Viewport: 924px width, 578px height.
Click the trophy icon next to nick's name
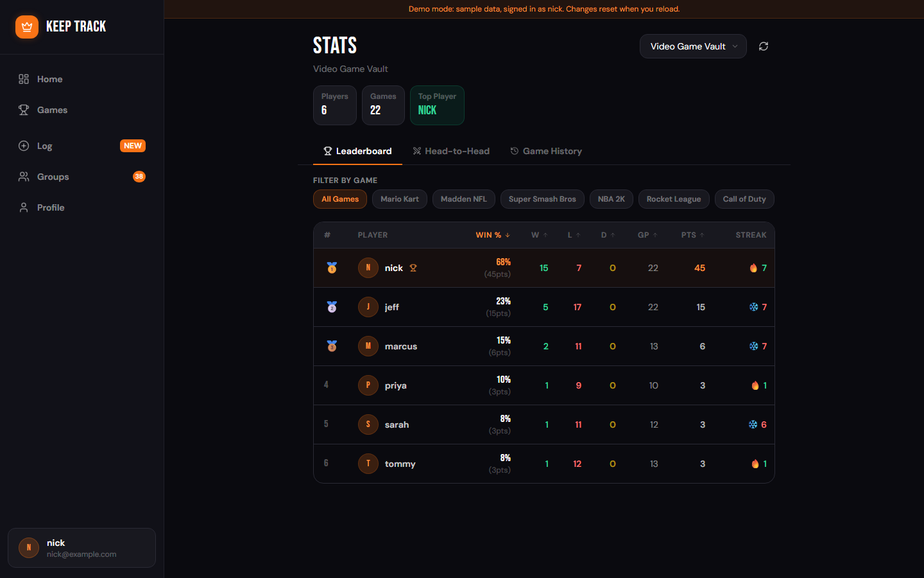(x=413, y=268)
